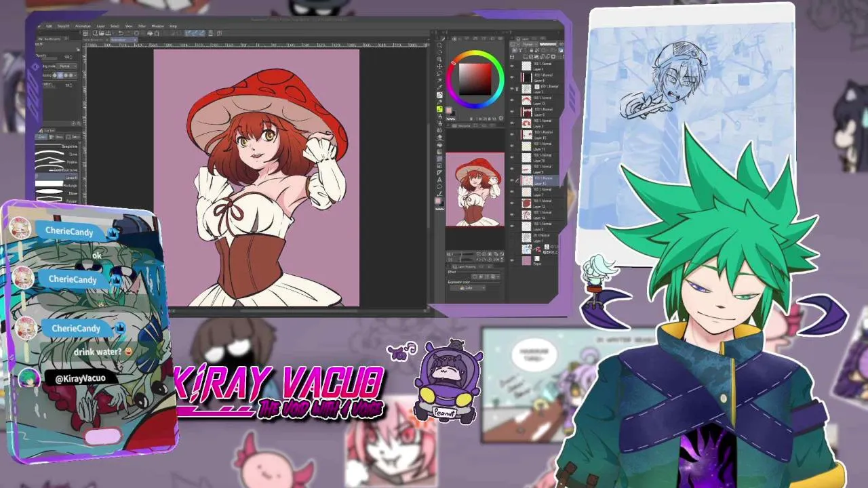Open the Layer menu
Screen dimensions: 868x488
[x=100, y=26]
